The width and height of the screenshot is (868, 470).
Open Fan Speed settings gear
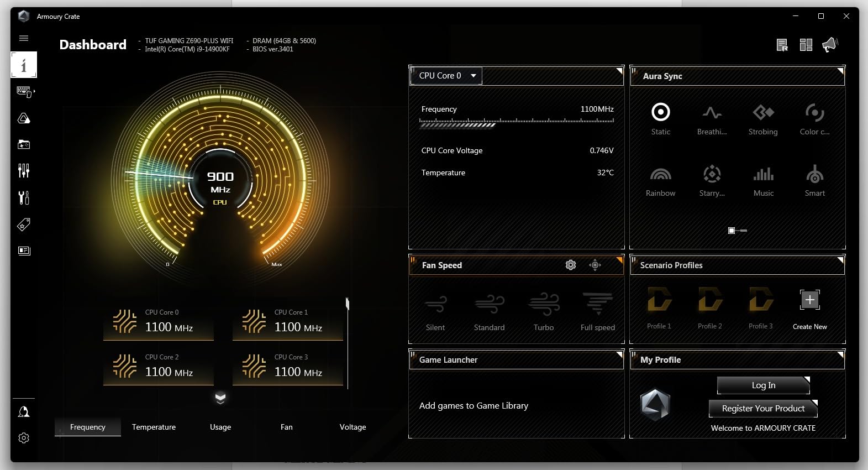click(571, 265)
